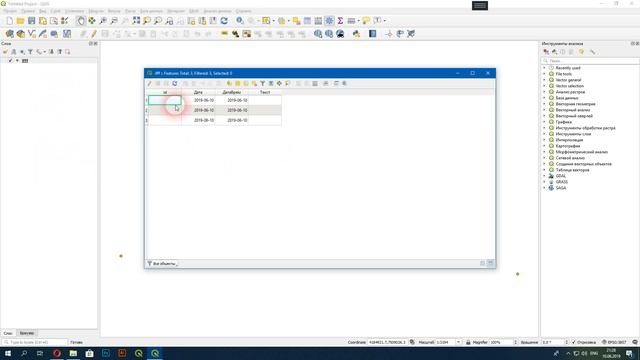640x360 pixels.
Task: Expand the Vector general group
Action: click(x=544, y=80)
